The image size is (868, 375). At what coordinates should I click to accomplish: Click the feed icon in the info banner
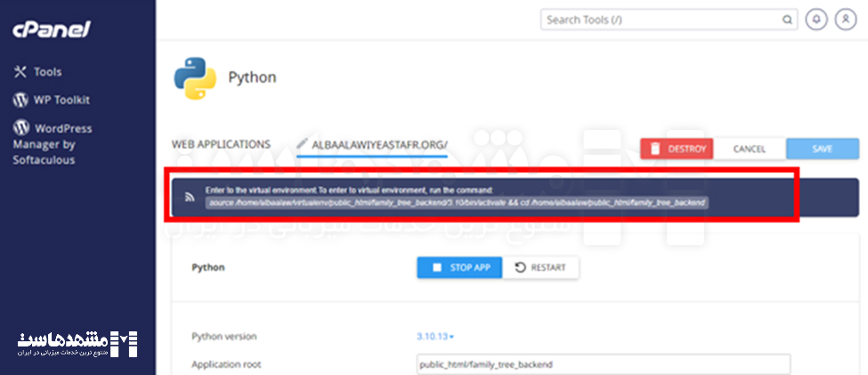pyautogui.click(x=190, y=197)
